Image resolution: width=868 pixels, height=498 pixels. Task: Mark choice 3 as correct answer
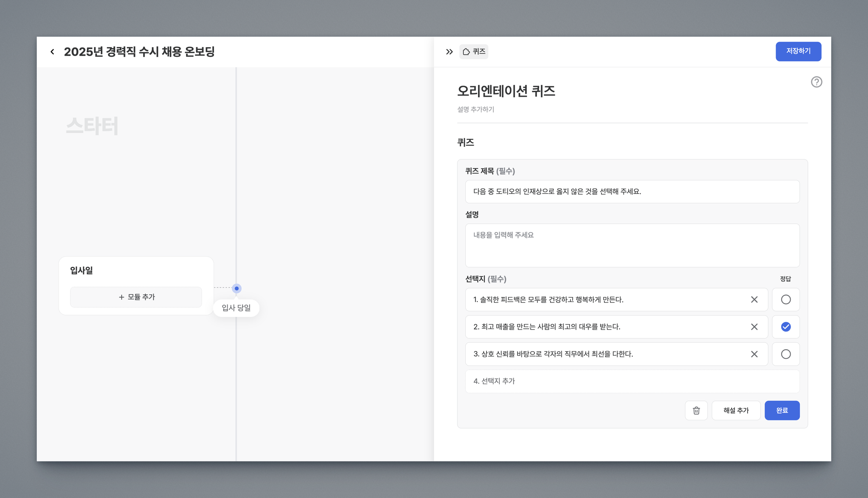tap(785, 354)
